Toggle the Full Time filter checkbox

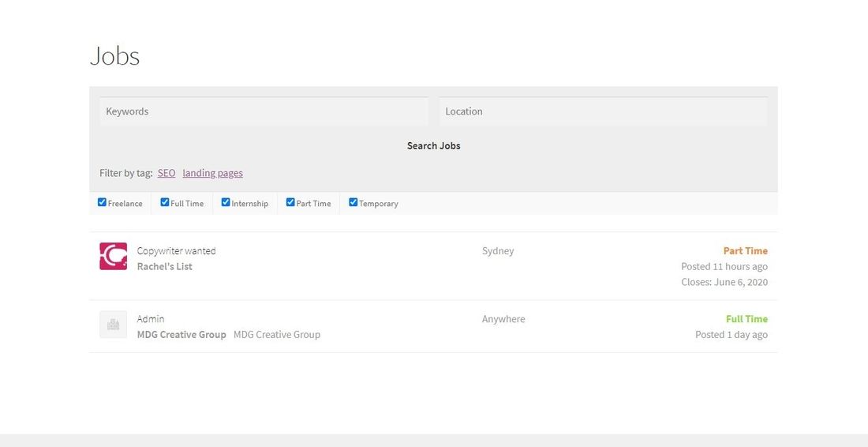(165, 202)
